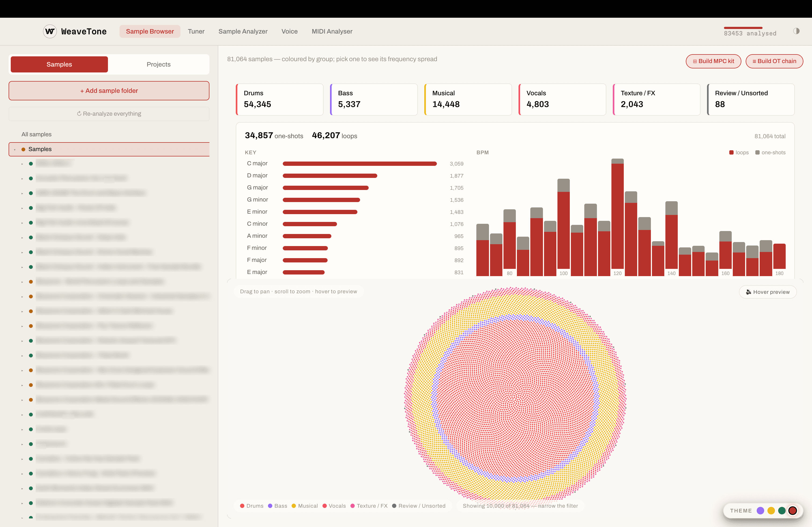The width and height of the screenshot is (812, 527).
Task: Pick the purple theme swatch
Action: point(760,511)
